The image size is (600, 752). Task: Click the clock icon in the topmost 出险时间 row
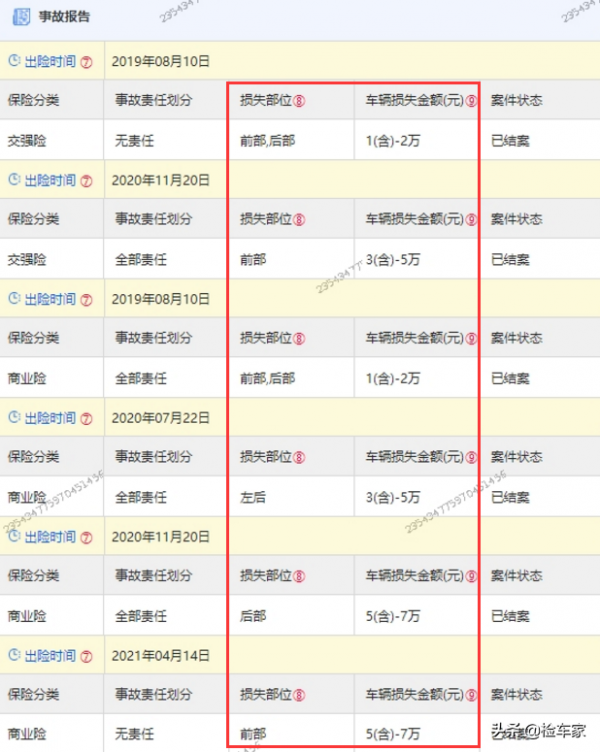[x=14, y=60]
